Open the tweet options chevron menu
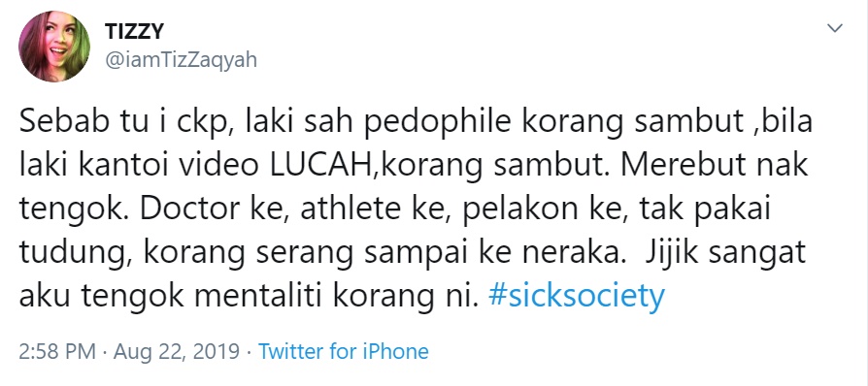The height and width of the screenshot is (386, 868). [x=834, y=28]
